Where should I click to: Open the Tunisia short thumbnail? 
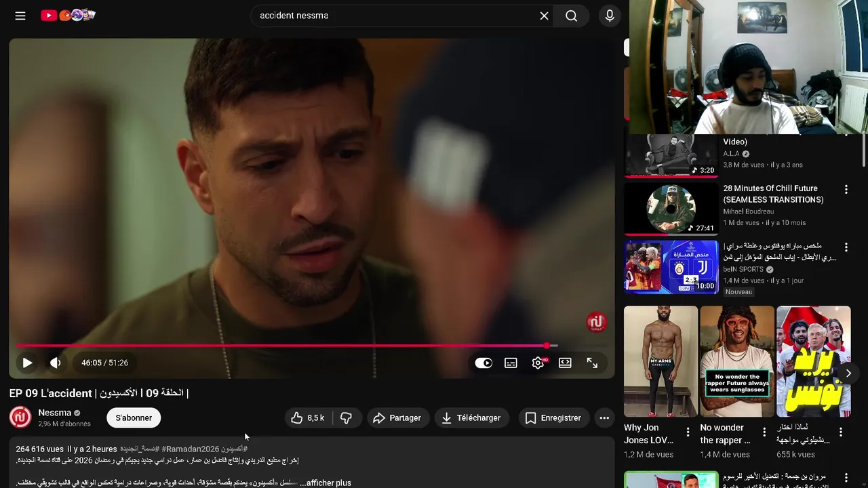click(813, 361)
